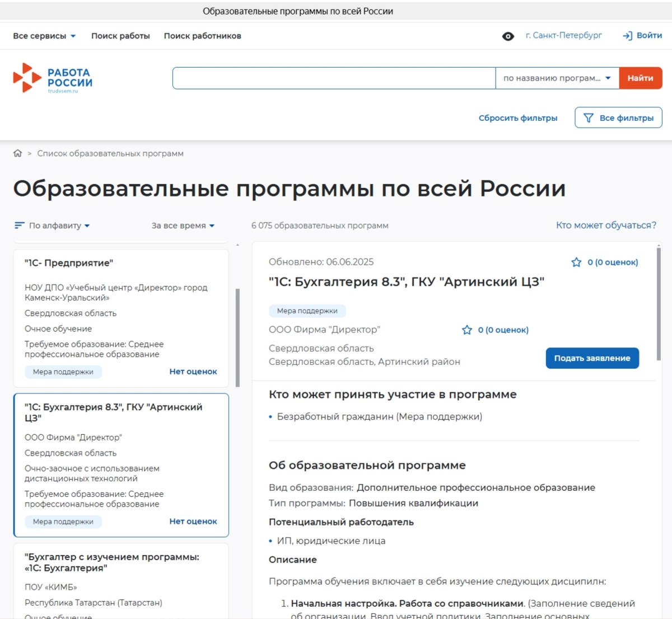Click the Найти search button
Image resolution: width=672 pixels, height=619 pixels.
point(640,78)
